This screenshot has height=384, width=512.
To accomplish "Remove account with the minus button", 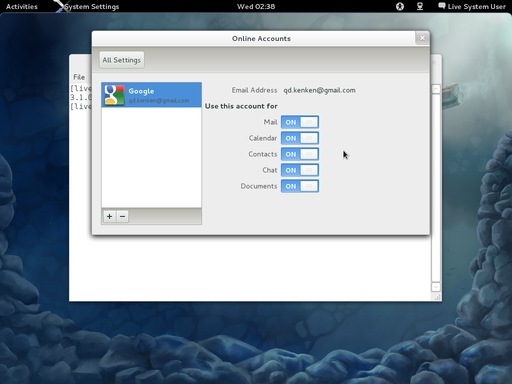I will click(122, 216).
